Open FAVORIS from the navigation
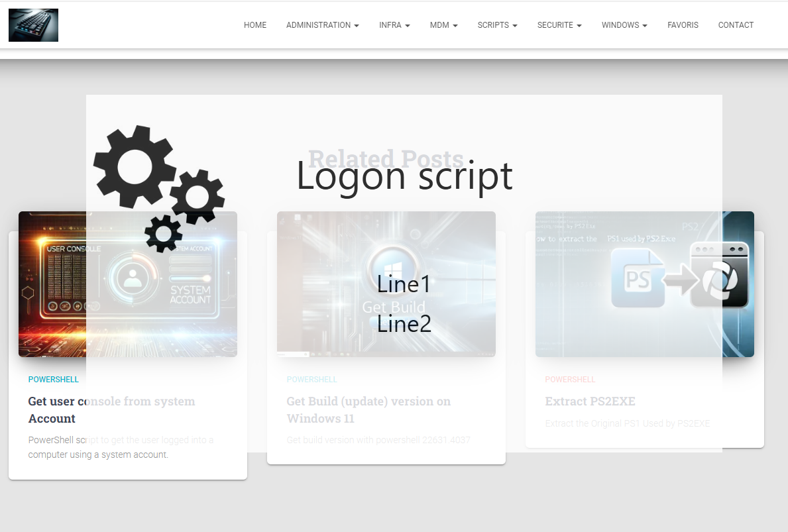Image resolution: width=788 pixels, height=532 pixels. click(683, 25)
